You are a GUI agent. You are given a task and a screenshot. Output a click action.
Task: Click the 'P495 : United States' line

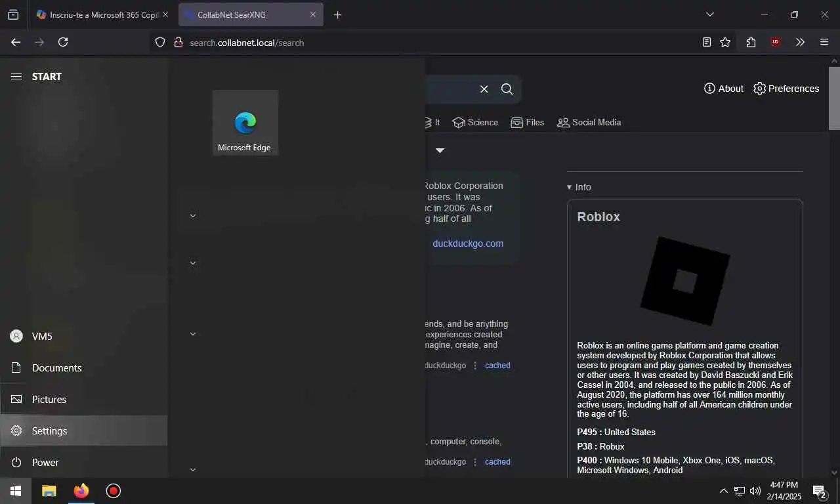tap(616, 432)
